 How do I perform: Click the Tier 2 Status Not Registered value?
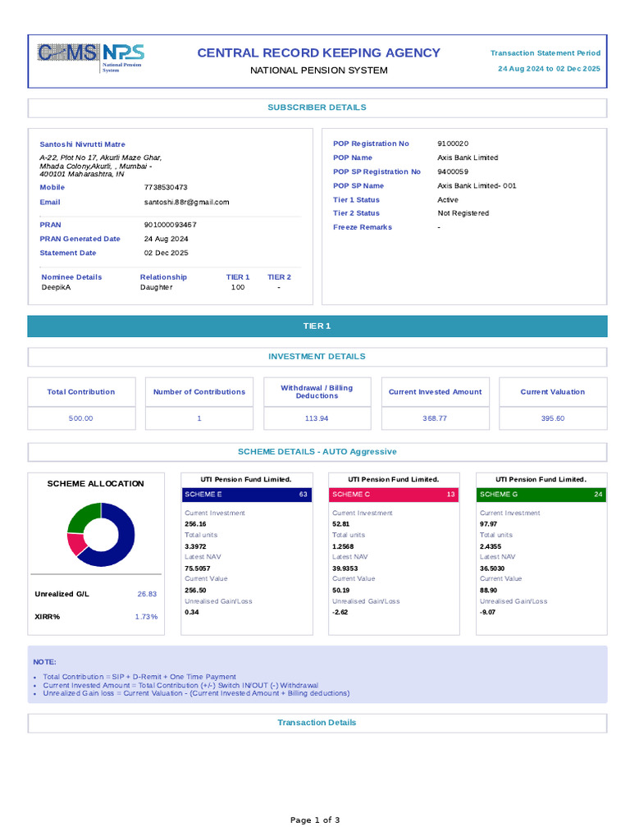[463, 213]
